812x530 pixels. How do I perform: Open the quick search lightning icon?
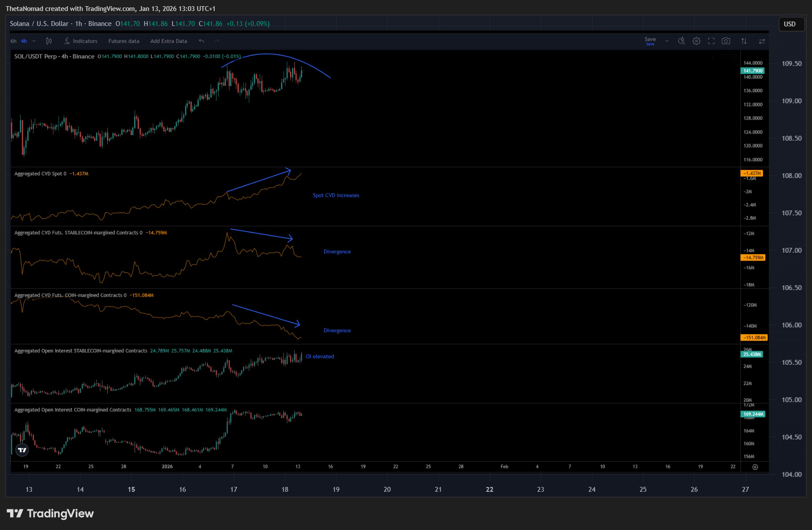click(x=681, y=41)
